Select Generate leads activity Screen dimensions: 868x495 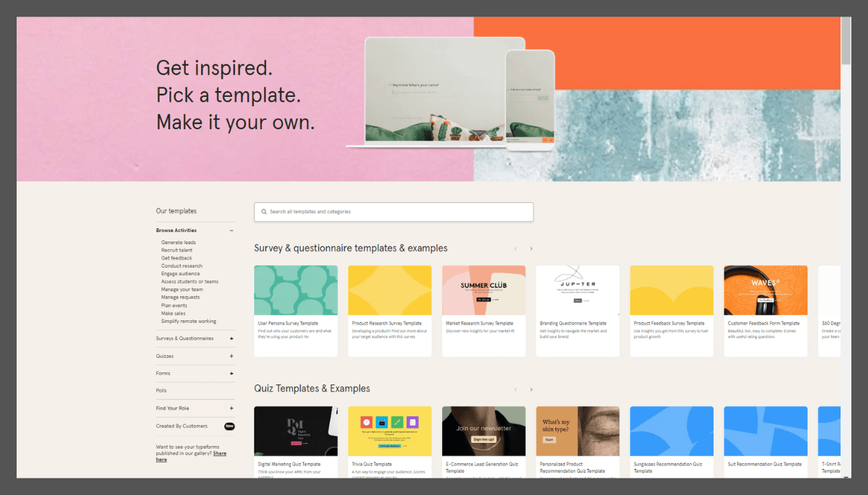point(178,243)
